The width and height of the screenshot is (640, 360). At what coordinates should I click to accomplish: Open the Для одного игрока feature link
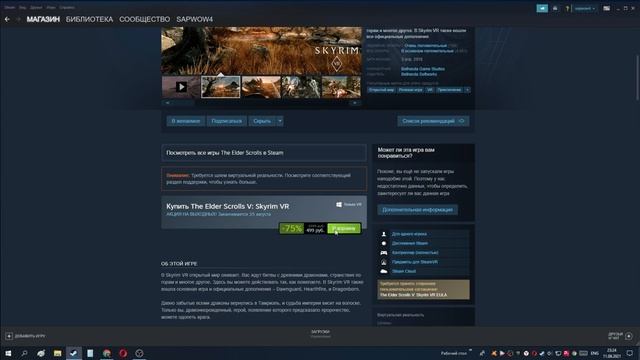click(x=409, y=234)
